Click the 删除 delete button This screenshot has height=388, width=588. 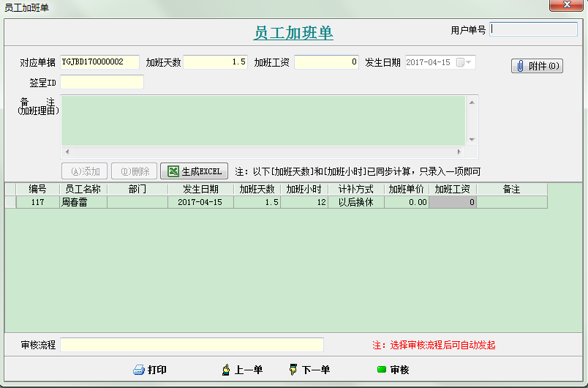click(x=134, y=171)
